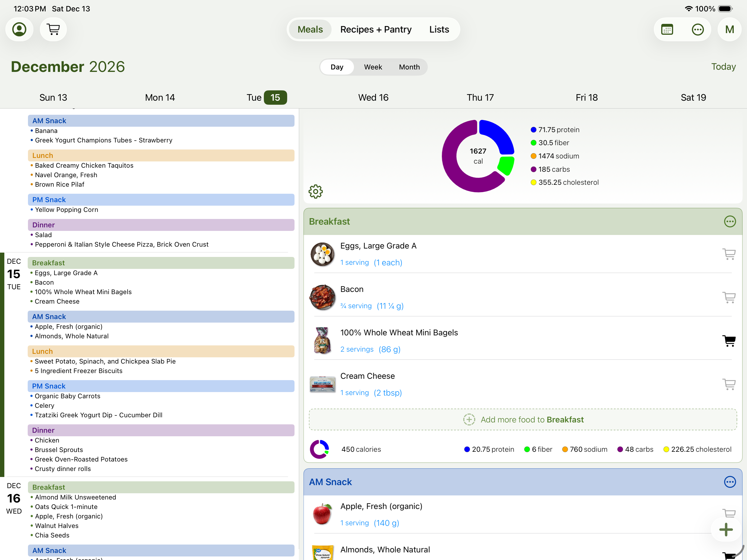Add Whole Wheat Mini Bagels to cart
This screenshot has width=747, height=560.
click(729, 341)
